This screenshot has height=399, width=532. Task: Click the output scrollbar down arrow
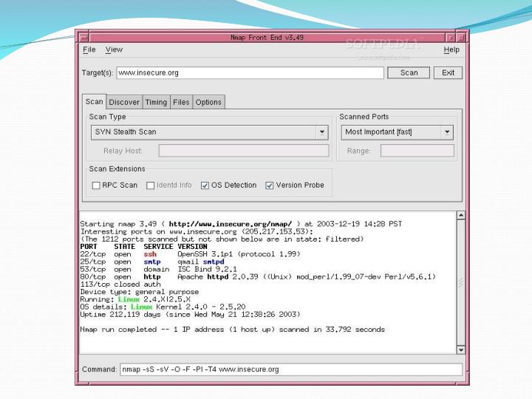coord(461,349)
